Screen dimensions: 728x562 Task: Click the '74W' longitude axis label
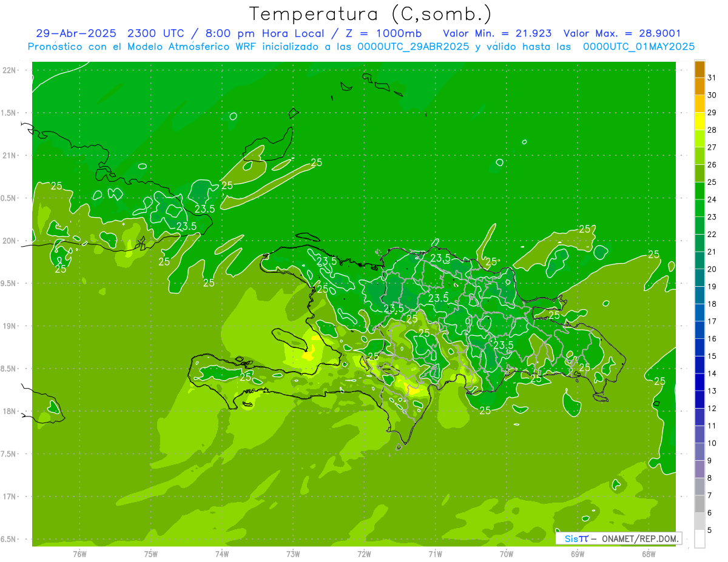(222, 554)
